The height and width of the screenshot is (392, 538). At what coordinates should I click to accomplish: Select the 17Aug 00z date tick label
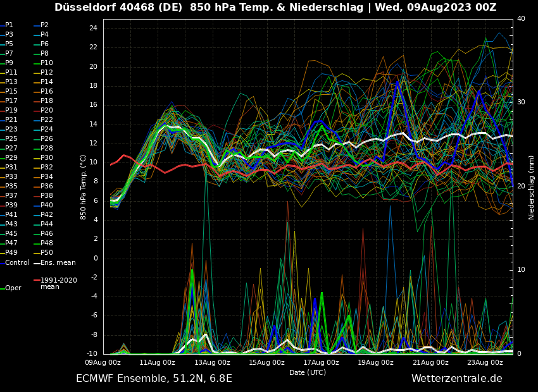click(321, 363)
